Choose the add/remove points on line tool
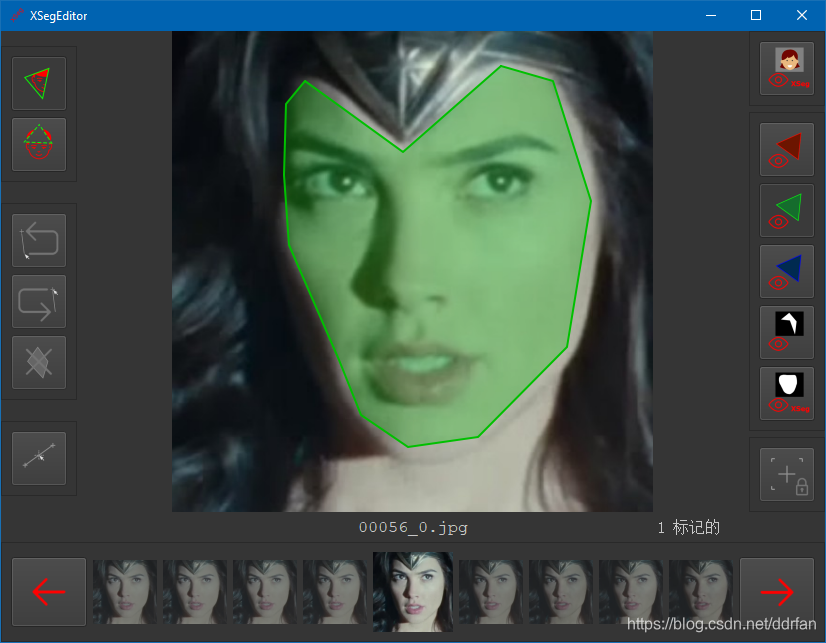This screenshot has width=826, height=643. point(39,458)
